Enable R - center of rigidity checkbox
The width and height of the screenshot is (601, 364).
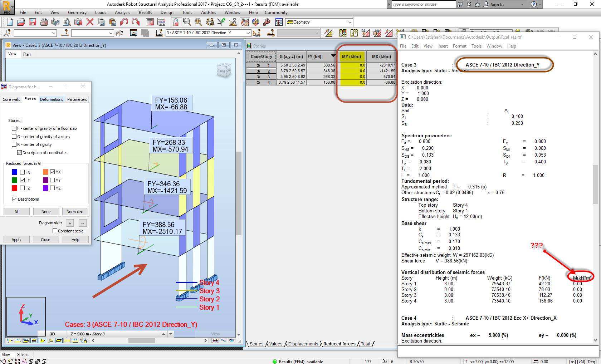(14, 144)
